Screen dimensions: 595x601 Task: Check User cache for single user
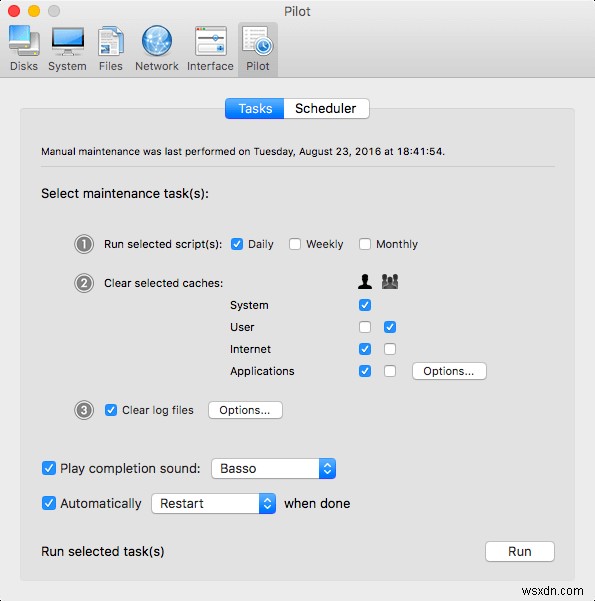click(x=365, y=327)
